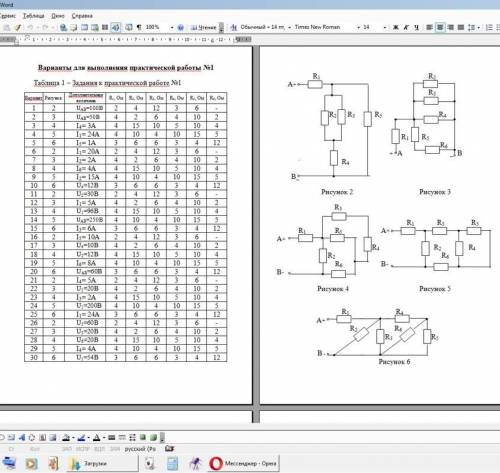The width and height of the screenshot is (500, 473).
Task: Click the Redo arrow icon
Action: 45,27
